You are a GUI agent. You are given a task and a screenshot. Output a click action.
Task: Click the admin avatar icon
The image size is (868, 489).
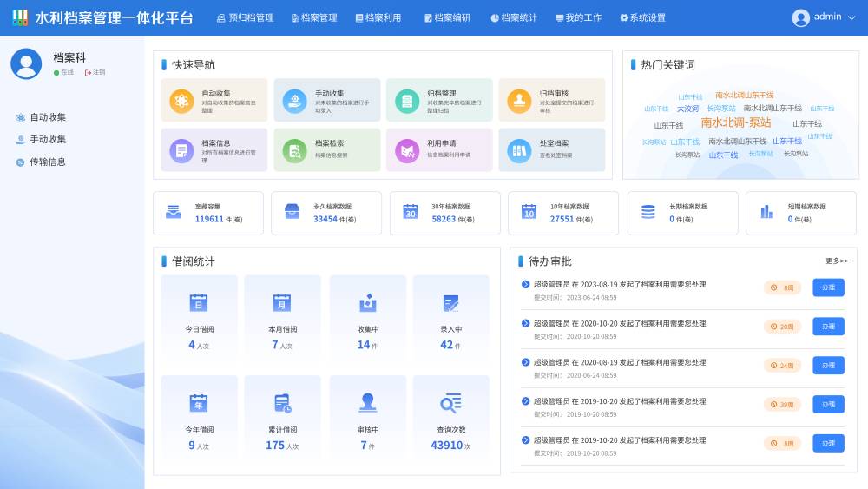tap(800, 17)
